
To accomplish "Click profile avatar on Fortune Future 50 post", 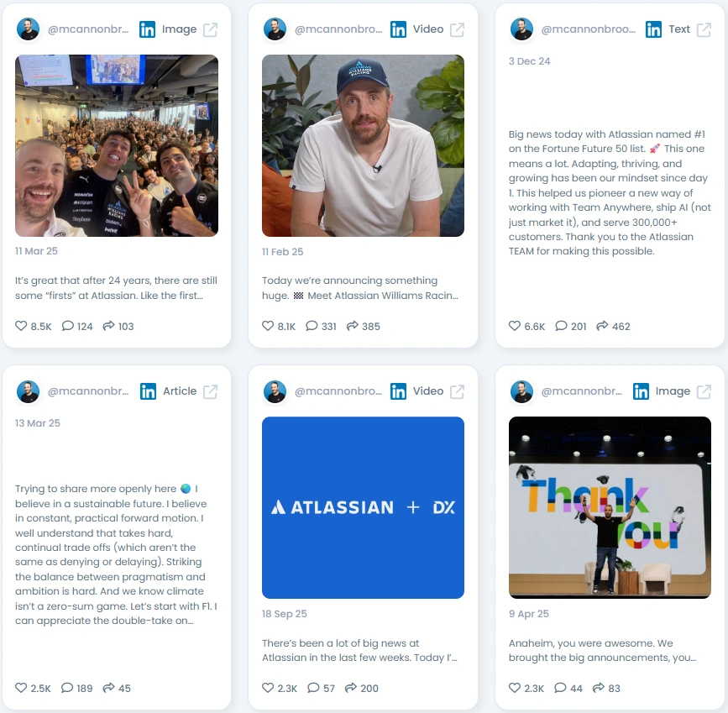I will pos(521,29).
